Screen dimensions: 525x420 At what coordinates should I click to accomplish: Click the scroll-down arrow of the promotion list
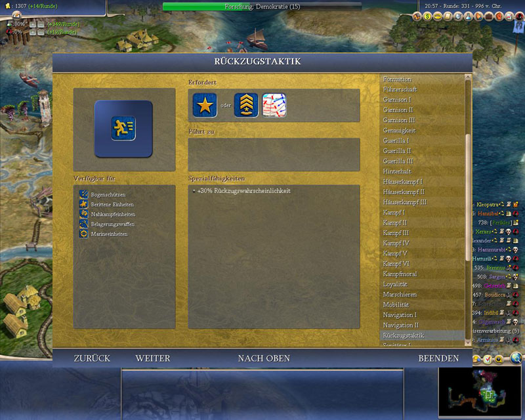point(468,342)
